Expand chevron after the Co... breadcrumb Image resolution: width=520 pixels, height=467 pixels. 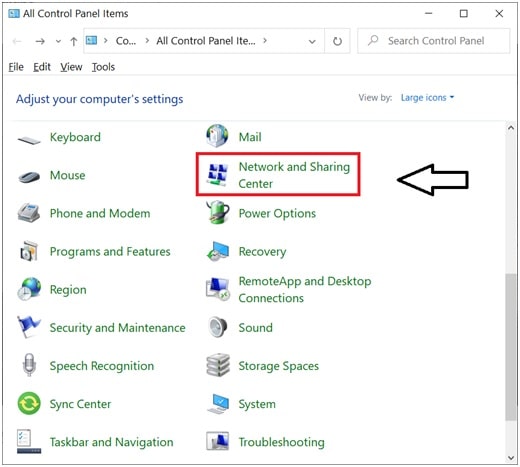pos(147,41)
